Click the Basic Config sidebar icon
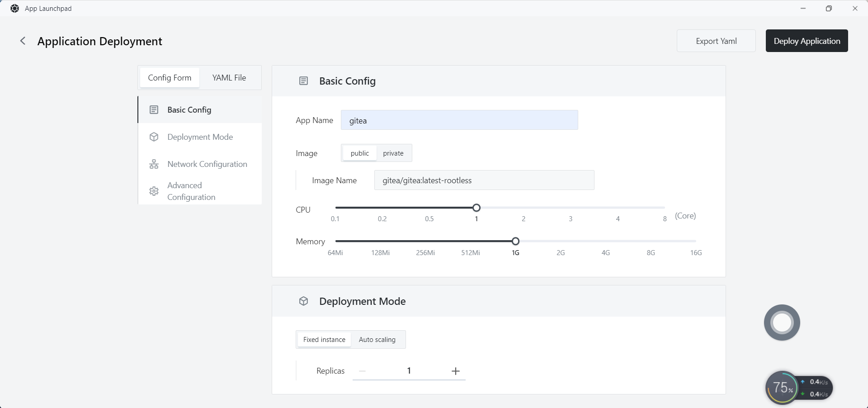 (x=154, y=110)
